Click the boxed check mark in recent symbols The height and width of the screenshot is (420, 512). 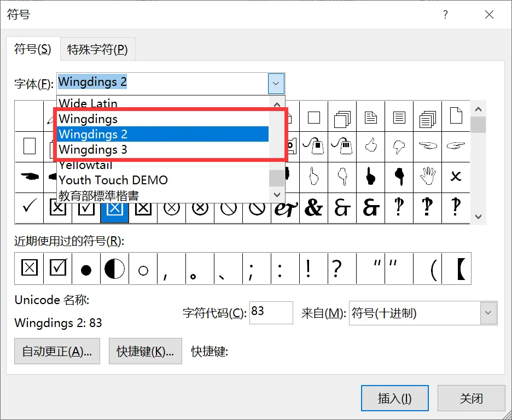click(x=57, y=269)
